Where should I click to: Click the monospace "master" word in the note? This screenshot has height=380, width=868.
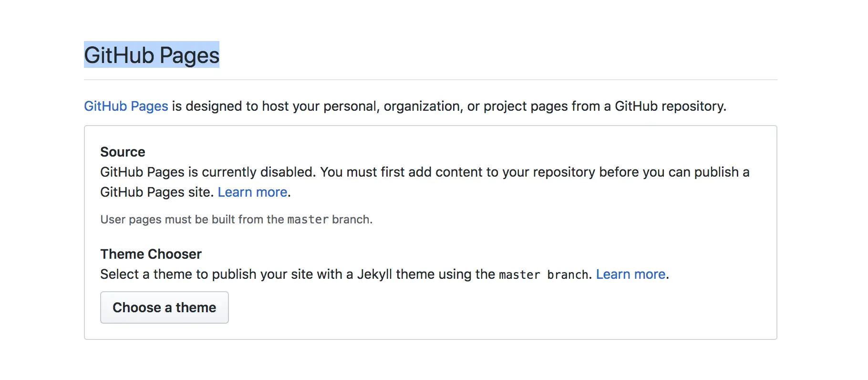308,220
